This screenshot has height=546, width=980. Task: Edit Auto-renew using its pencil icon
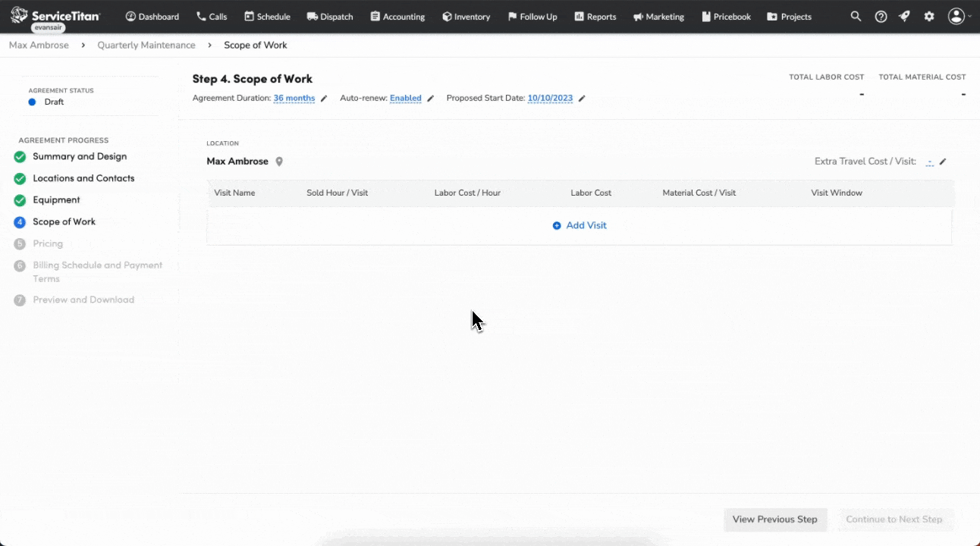click(431, 98)
